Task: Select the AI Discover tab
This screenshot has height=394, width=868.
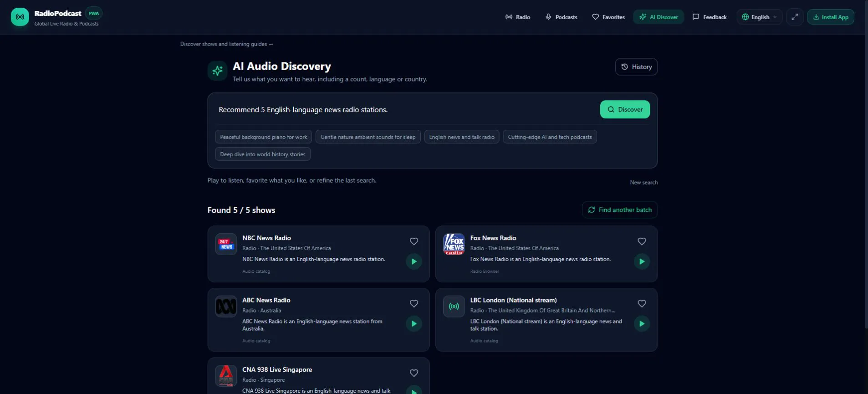Action: (659, 17)
